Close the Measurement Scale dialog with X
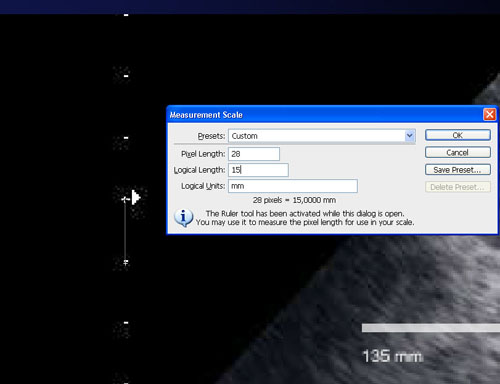Image resolution: width=500 pixels, height=384 pixels. (x=490, y=115)
